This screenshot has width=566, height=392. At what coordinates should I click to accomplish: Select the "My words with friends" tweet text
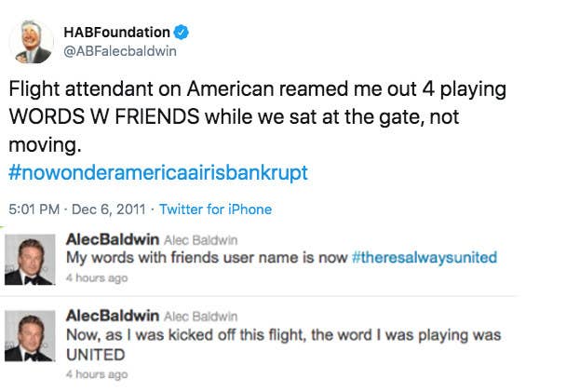pyautogui.click(x=281, y=258)
